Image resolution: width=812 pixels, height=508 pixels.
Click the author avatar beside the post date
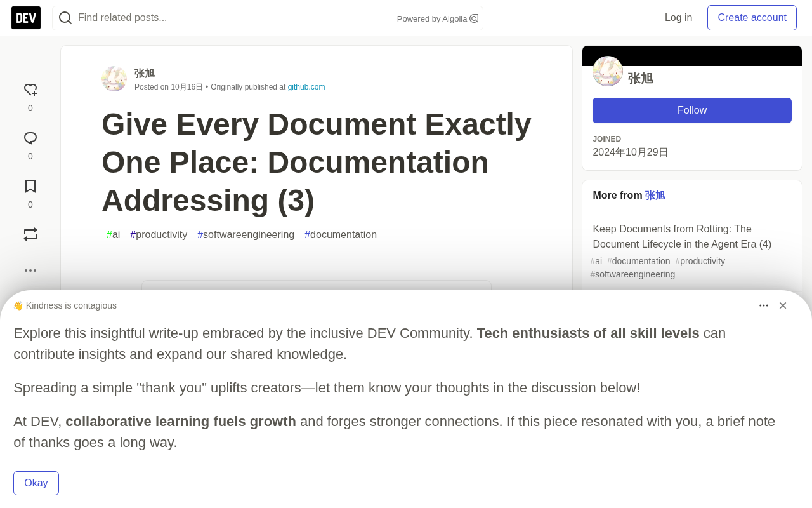coord(114,79)
